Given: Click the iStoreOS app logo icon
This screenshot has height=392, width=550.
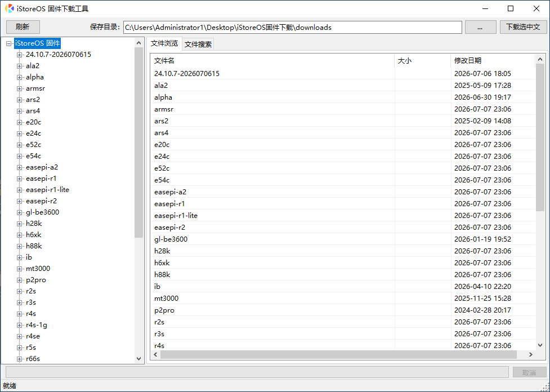Looking at the screenshot, I should (x=9, y=8).
